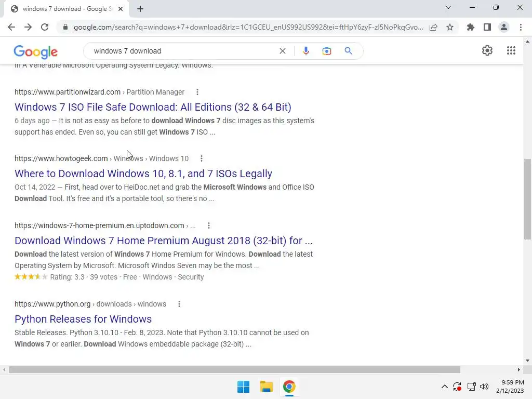Open the Google apps grid

coord(511,50)
